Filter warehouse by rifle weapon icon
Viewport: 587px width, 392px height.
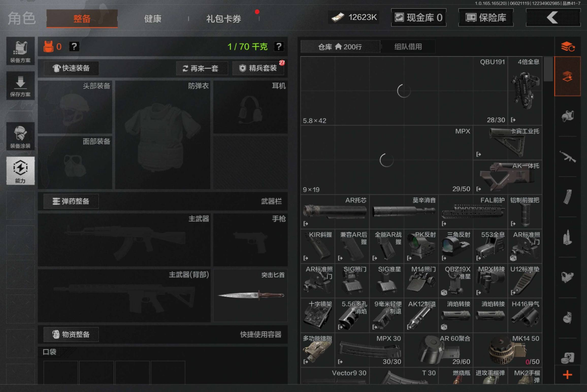point(567,156)
